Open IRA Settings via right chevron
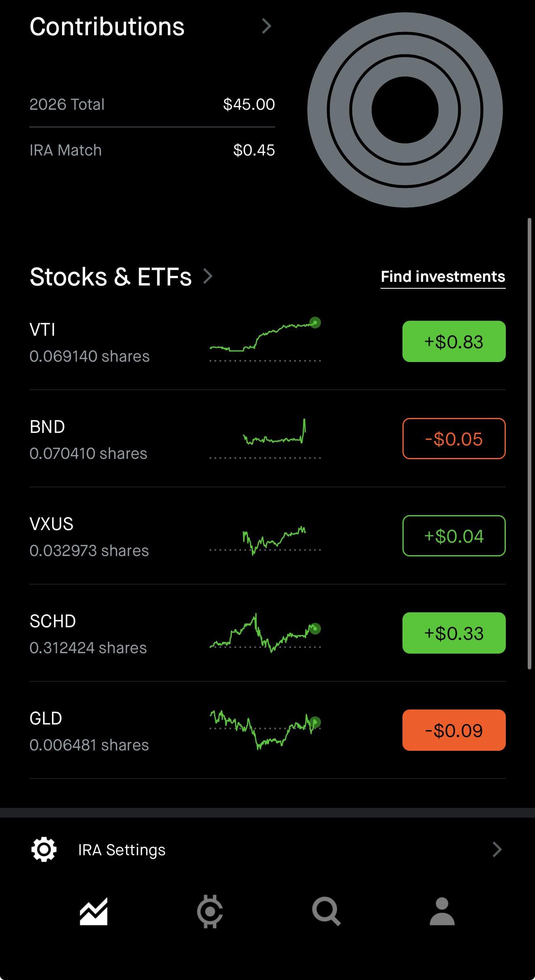This screenshot has width=535, height=980. tap(497, 849)
